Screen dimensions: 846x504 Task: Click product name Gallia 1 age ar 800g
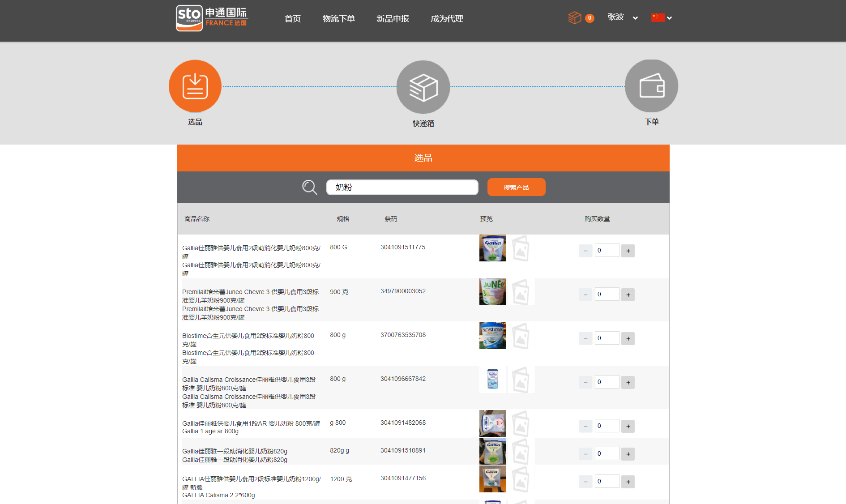[210, 431]
